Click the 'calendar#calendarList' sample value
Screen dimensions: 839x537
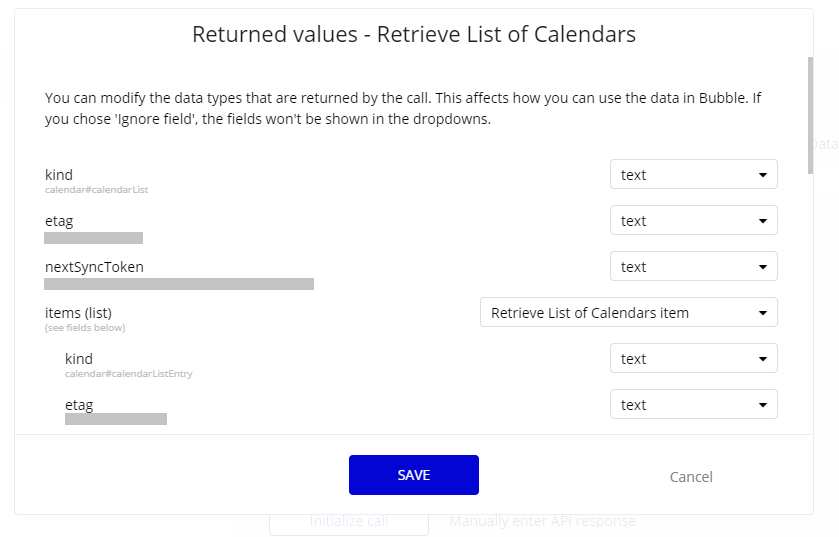click(96, 189)
